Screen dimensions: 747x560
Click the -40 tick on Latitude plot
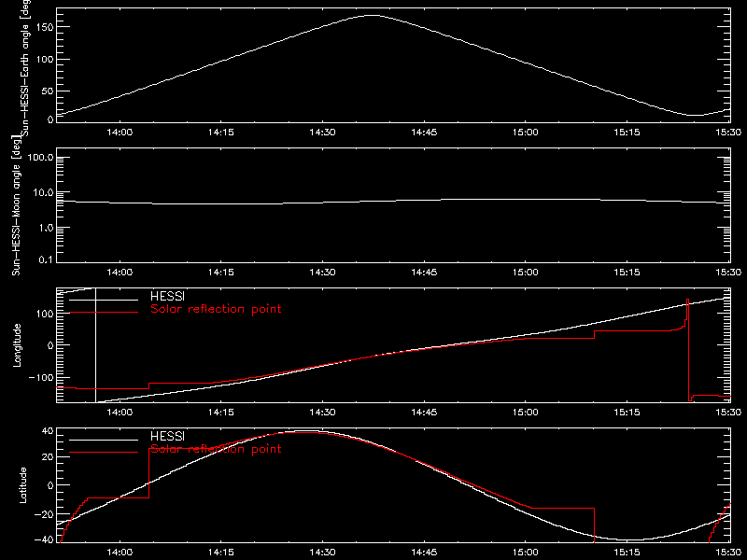(44, 540)
